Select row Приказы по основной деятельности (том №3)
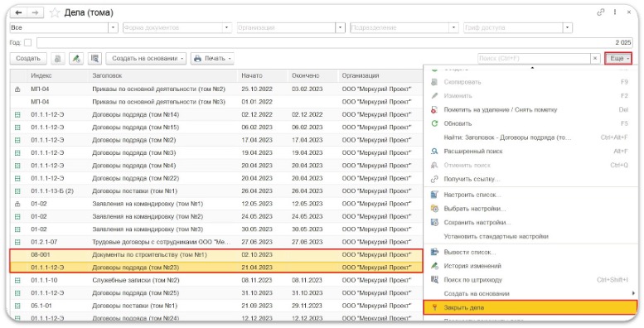Image resolution: width=644 pixels, height=328 pixels. pos(216,102)
